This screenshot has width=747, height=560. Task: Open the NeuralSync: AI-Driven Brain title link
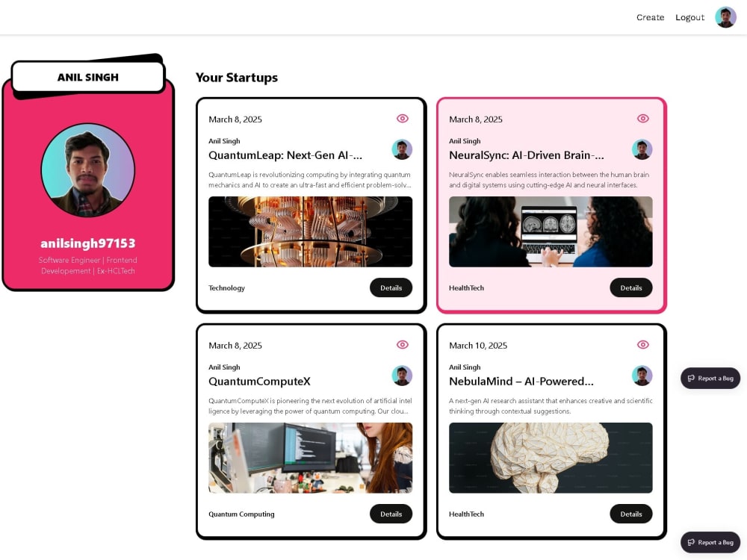(527, 155)
